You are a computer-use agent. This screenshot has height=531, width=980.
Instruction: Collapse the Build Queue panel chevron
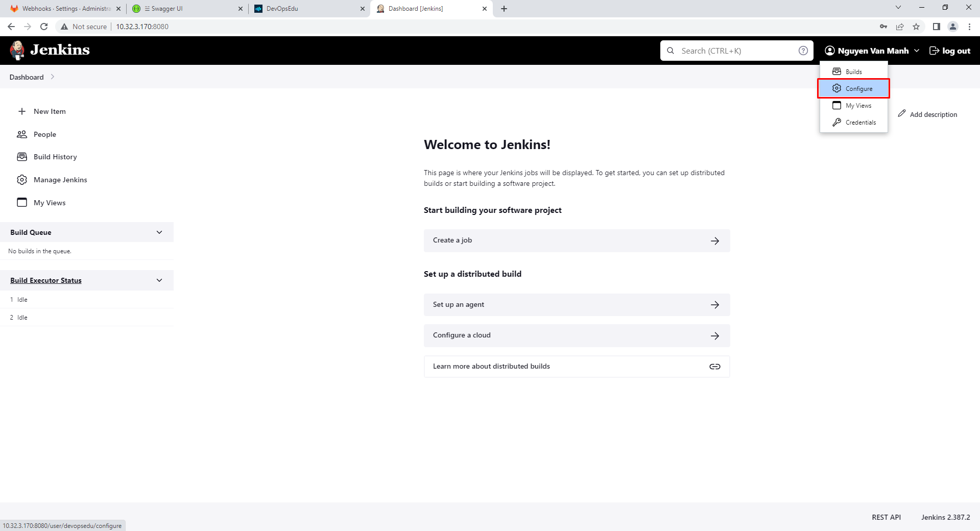159,232
